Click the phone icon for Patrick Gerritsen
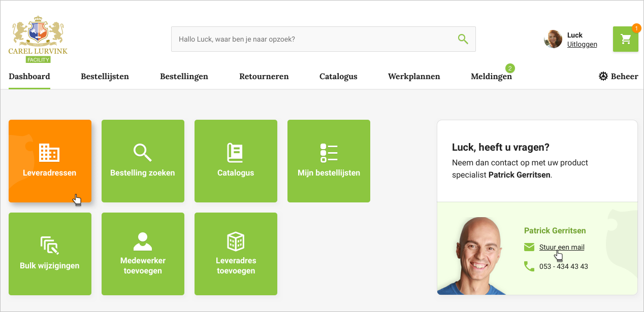This screenshot has width=644, height=312. click(x=529, y=266)
